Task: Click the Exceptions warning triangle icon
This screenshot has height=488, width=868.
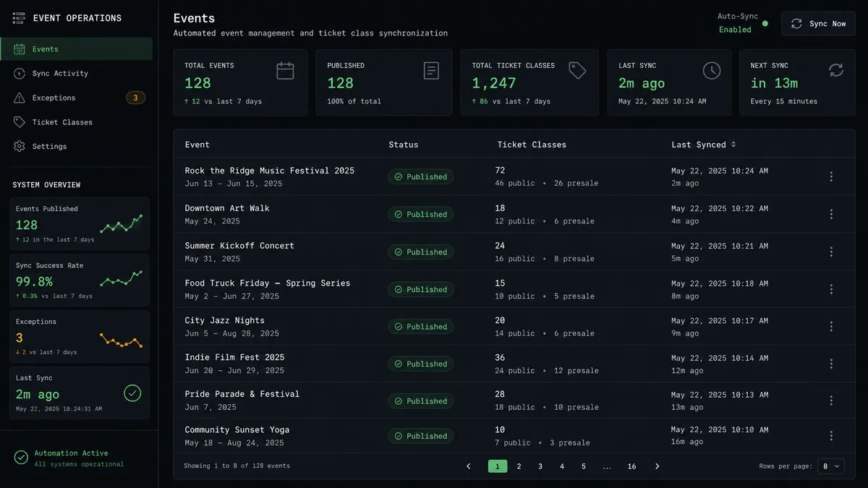Action: tap(20, 98)
